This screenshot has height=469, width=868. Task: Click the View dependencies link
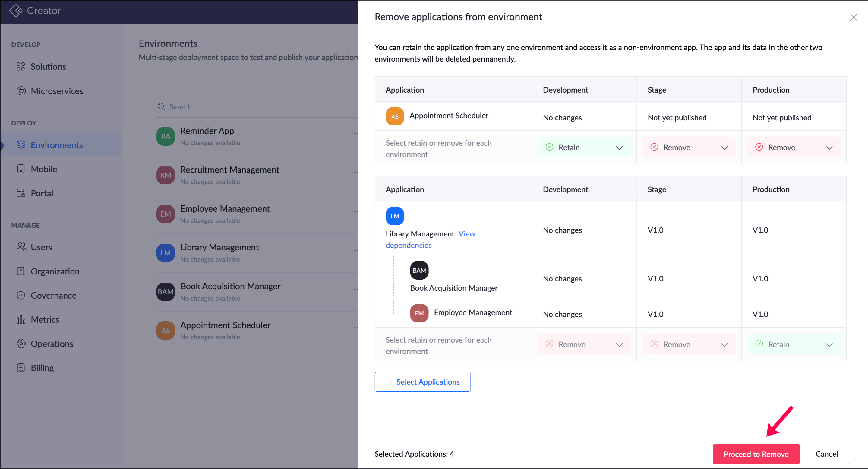click(x=467, y=234)
